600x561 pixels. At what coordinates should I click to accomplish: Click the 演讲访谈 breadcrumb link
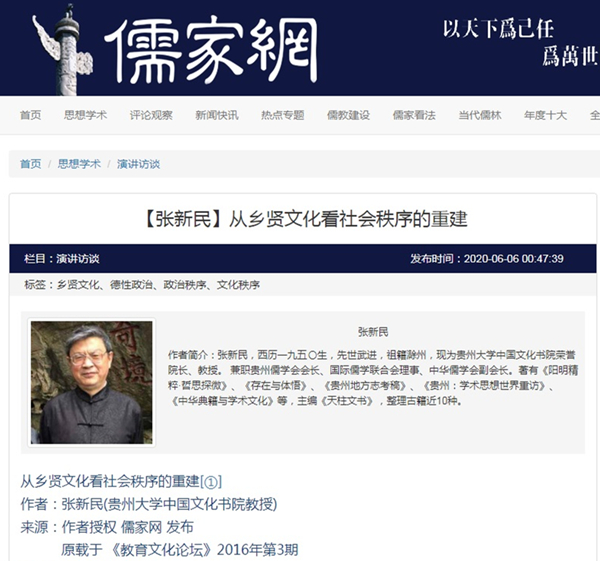click(139, 164)
